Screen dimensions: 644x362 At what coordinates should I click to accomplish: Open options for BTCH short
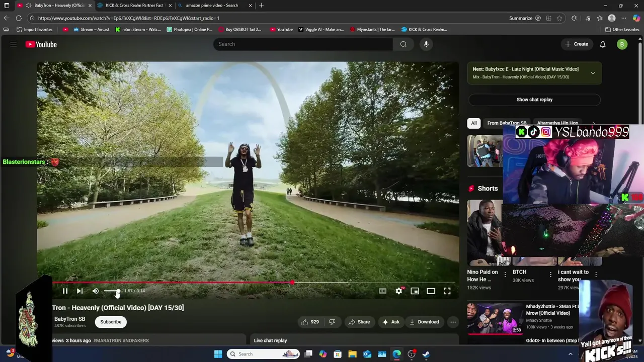[x=550, y=275]
